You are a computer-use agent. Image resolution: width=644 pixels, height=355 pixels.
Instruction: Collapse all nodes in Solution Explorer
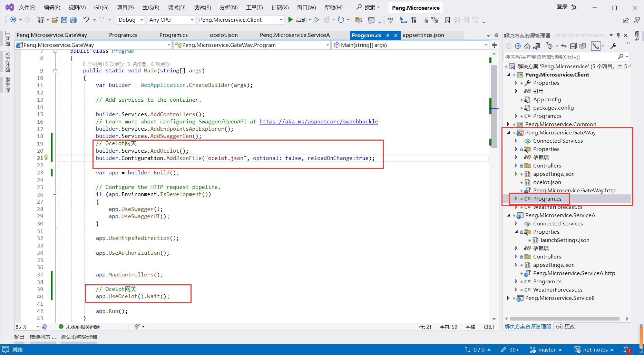pyautogui.click(x=573, y=46)
